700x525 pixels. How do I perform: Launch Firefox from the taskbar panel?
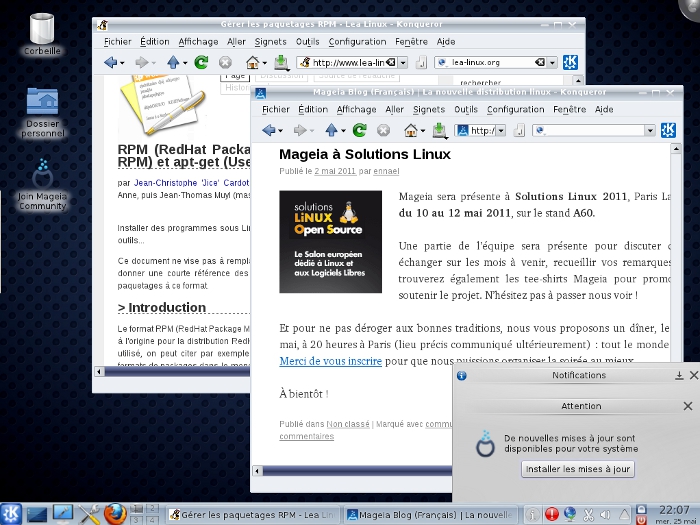116,514
